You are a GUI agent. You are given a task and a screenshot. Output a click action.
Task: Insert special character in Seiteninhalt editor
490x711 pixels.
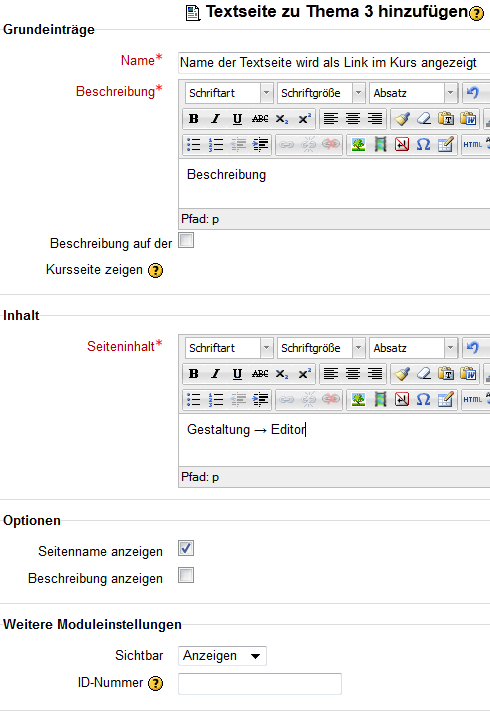(424, 399)
